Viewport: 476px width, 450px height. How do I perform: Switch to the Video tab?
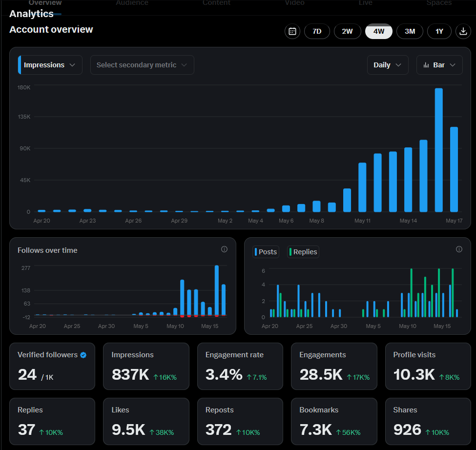coord(295,3)
